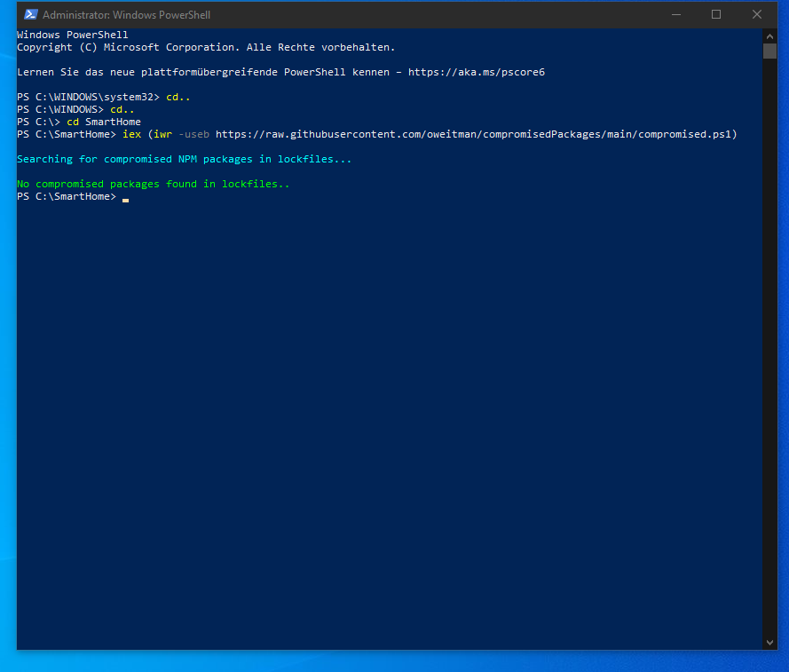
Task: Click the https://aka.ms/pscore6 URL text
Action: [476, 72]
